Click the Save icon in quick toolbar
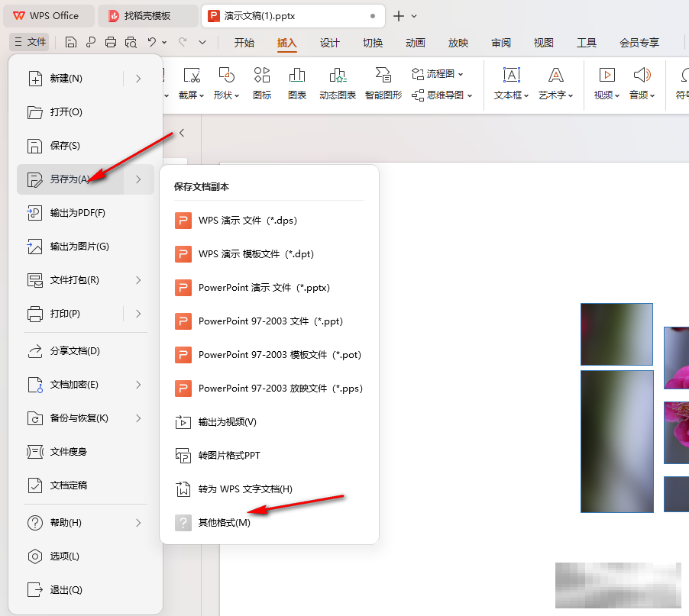 click(x=71, y=42)
